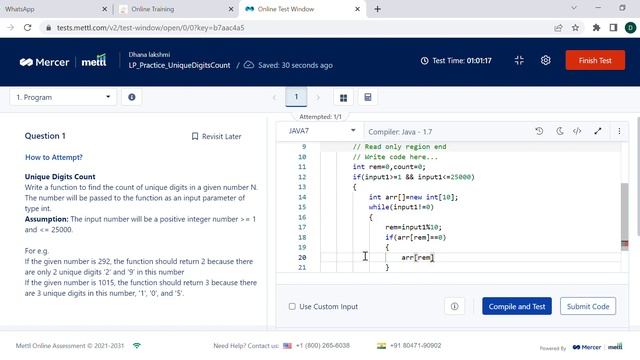Click the code brackets icon in editor

577,131
